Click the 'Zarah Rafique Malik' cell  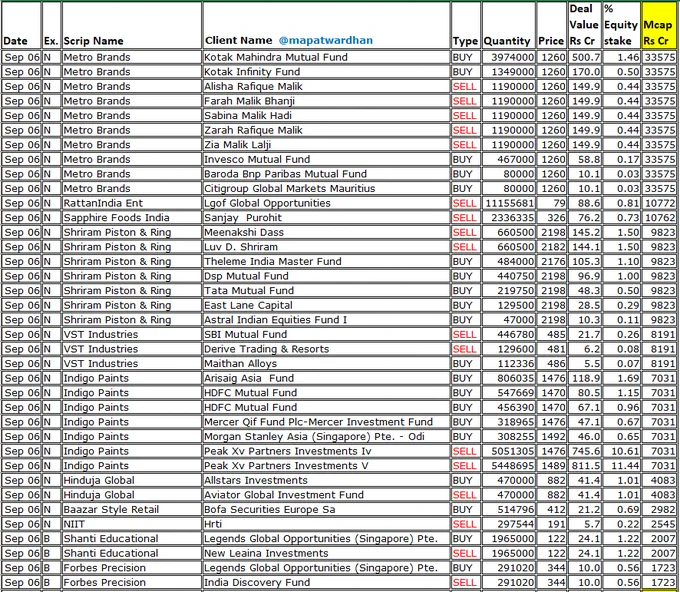(x=326, y=130)
